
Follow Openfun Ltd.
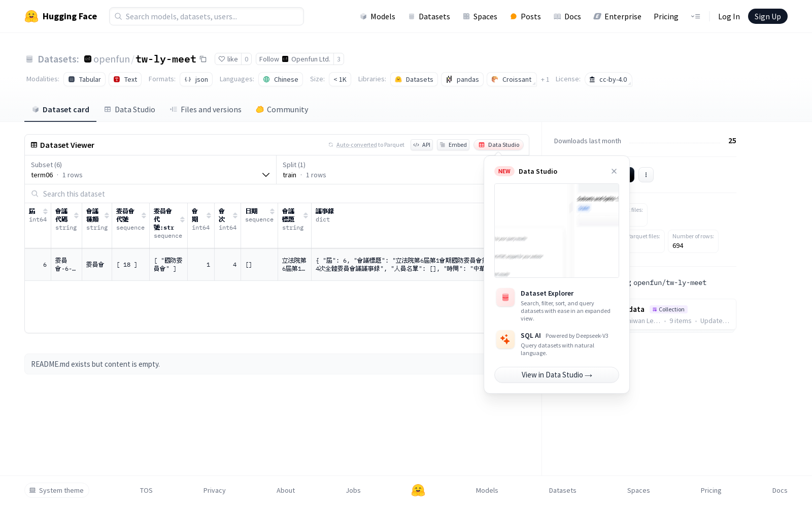pos(294,59)
